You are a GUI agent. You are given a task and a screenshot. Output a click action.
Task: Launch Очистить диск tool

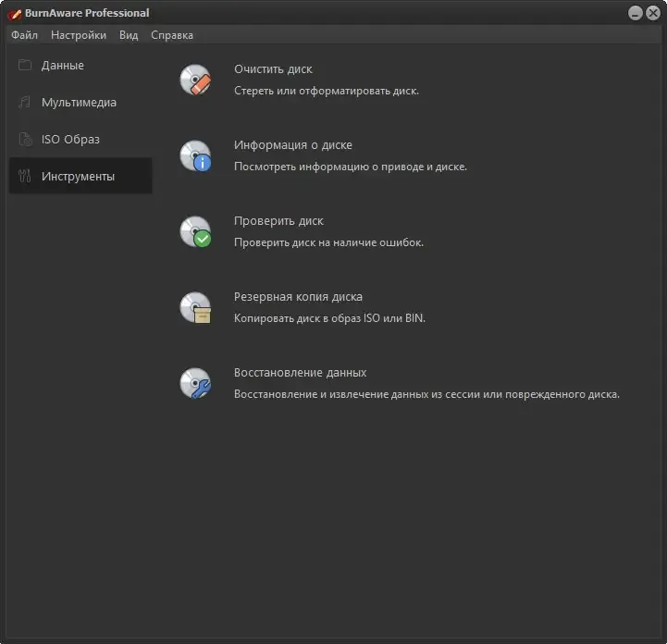pos(273,68)
